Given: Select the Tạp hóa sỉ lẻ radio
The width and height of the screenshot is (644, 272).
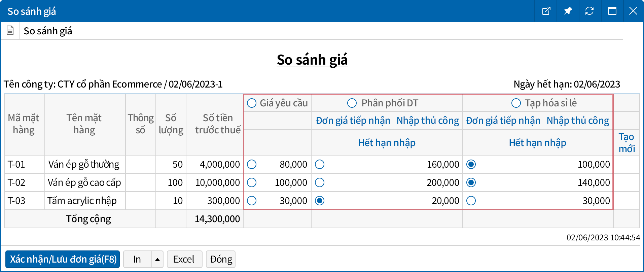Looking at the screenshot, I should [516, 103].
